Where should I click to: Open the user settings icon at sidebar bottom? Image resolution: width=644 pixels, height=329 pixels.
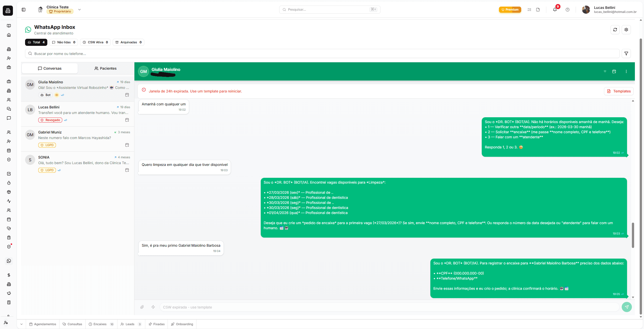point(6,323)
